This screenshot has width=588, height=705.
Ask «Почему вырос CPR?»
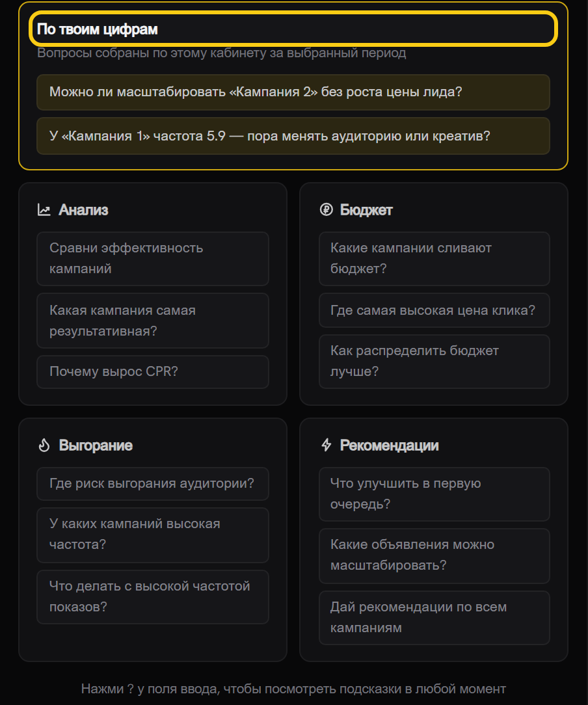[153, 372]
